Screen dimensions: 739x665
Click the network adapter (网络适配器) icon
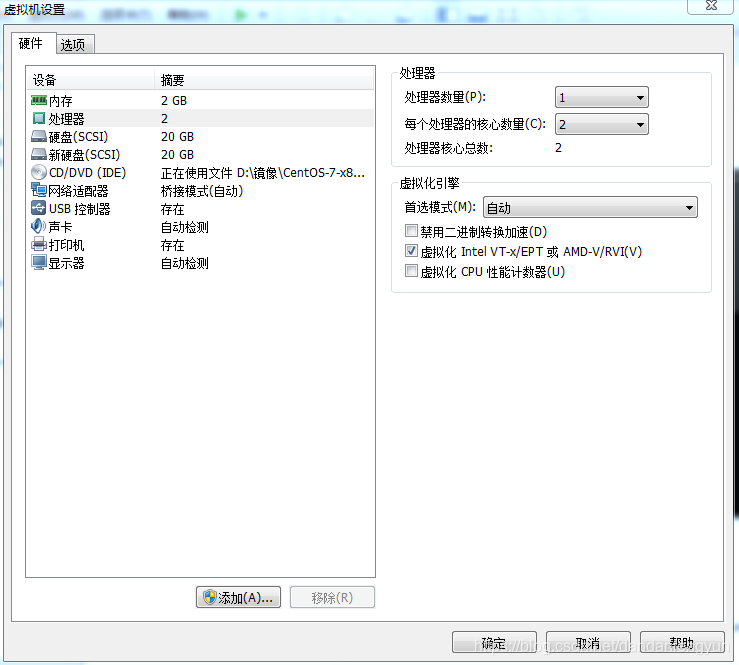click(39, 190)
